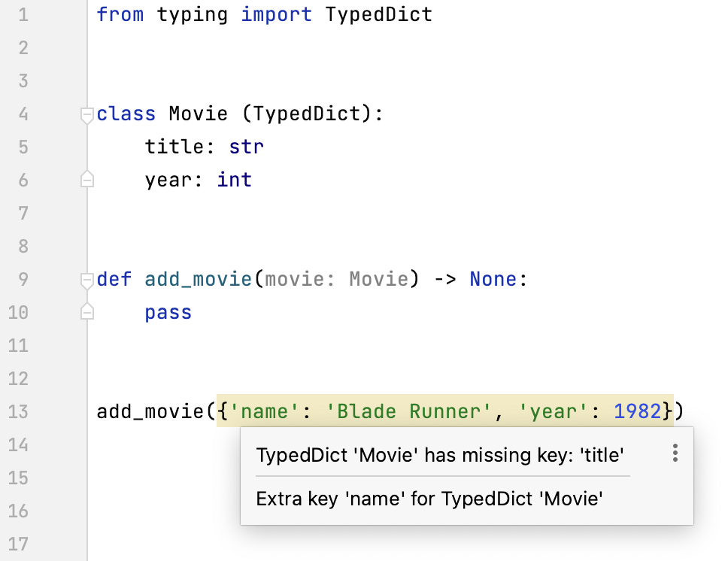Click the None return type annotation
Viewport: 728px width, 561px height.
click(x=493, y=279)
